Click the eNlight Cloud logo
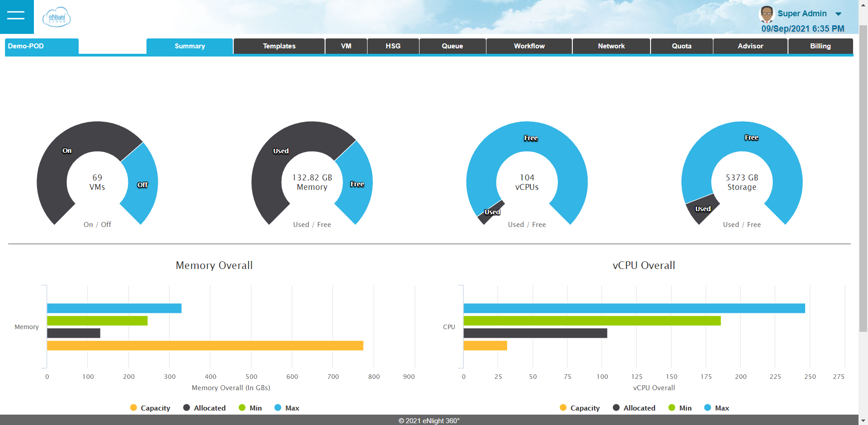 coord(57,17)
